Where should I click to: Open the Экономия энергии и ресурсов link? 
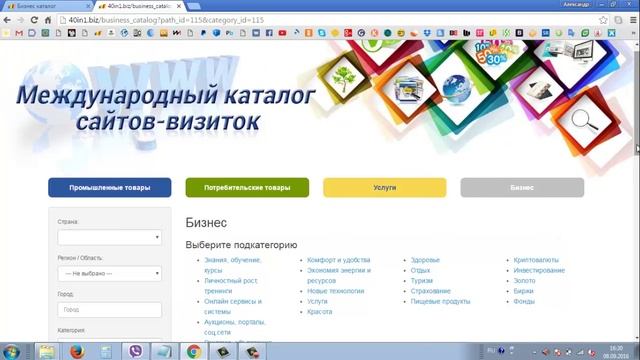coord(339,276)
